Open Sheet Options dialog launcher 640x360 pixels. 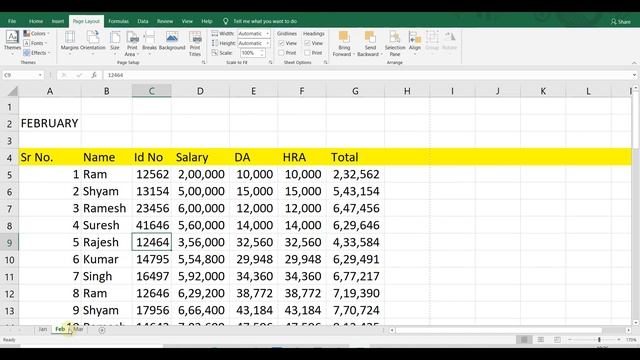pos(325,62)
